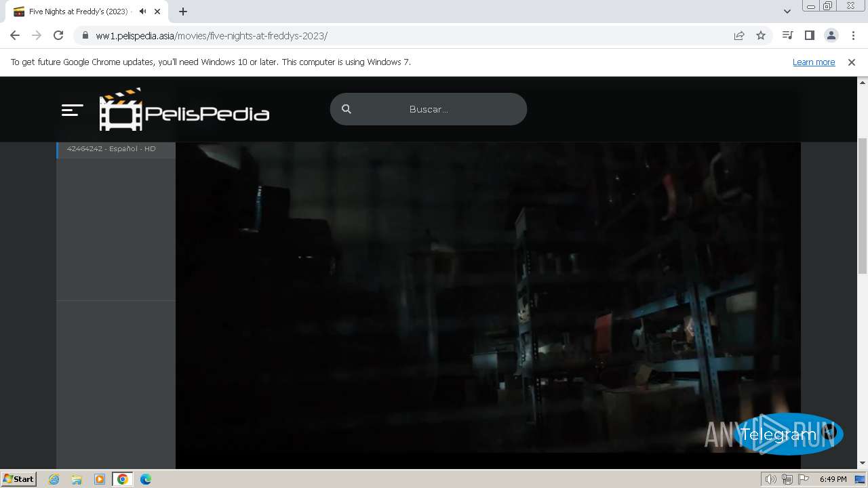This screenshot has height=488, width=868.
Task: Share this page icon
Action: click(739, 35)
